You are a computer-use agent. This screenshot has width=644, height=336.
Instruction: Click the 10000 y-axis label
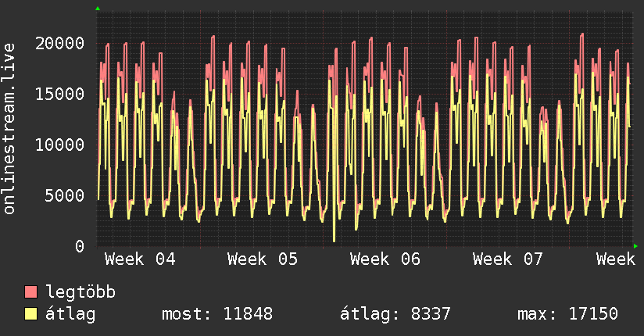click(x=61, y=145)
